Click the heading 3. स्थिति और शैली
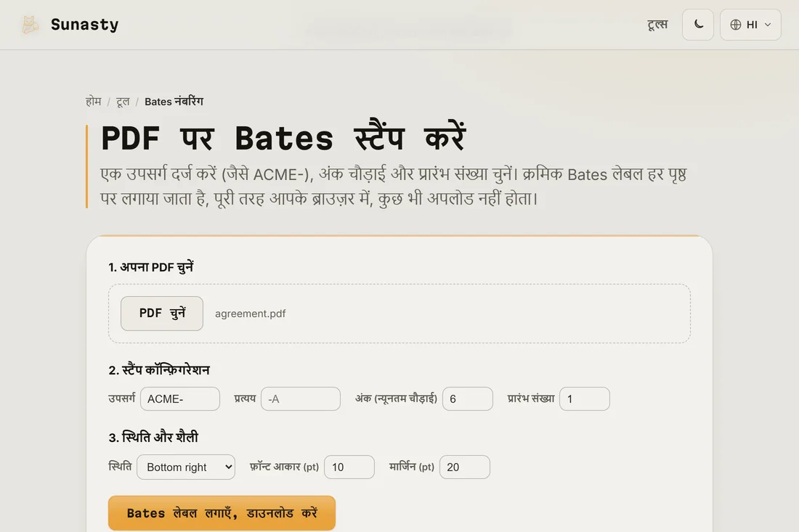The width and height of the screenshot is (799, 532). (x=153, y=437)
